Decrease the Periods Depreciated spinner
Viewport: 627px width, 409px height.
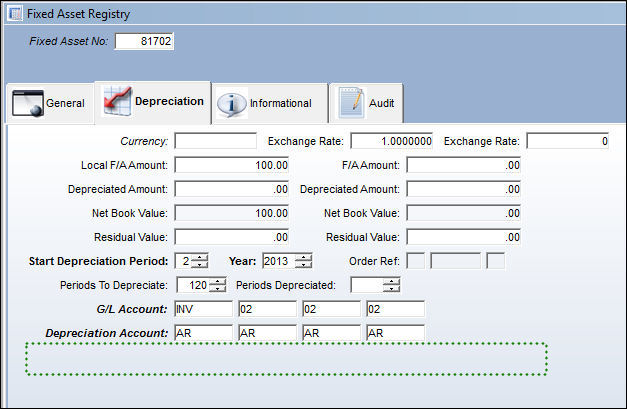point(391,289)
